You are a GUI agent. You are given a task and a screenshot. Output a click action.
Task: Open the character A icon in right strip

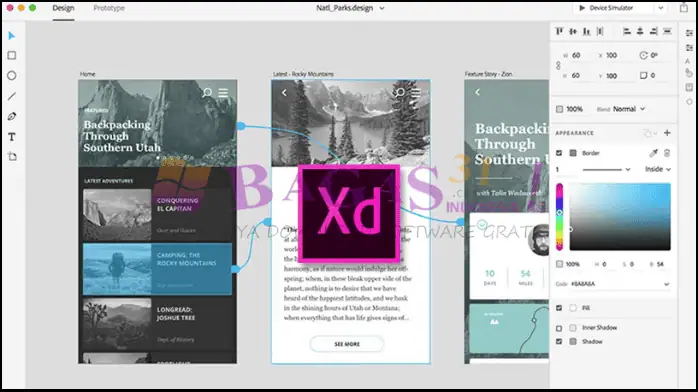tap(688, 61)
